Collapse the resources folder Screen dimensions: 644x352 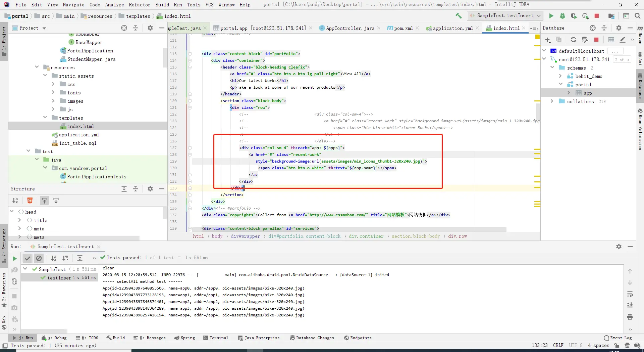37,67
